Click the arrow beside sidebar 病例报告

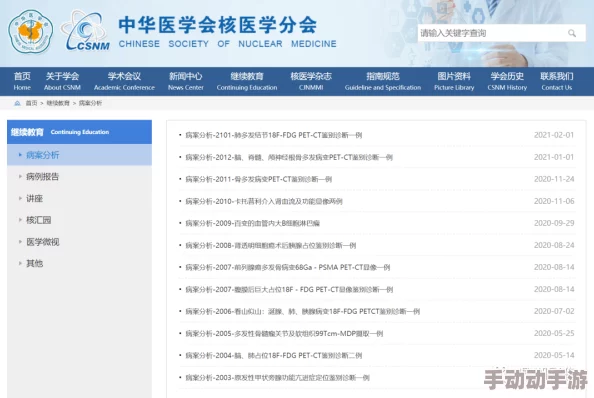click(x=20, y=176)
